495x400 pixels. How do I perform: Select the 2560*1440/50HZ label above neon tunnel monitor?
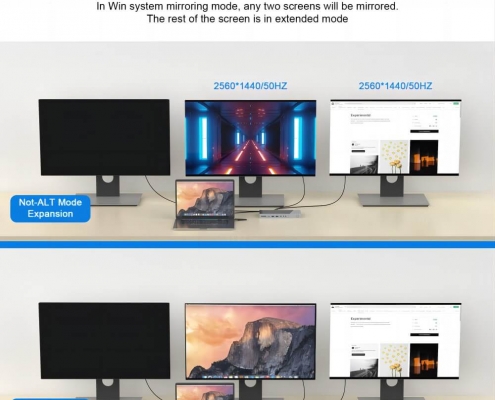(x=250, y=86)
